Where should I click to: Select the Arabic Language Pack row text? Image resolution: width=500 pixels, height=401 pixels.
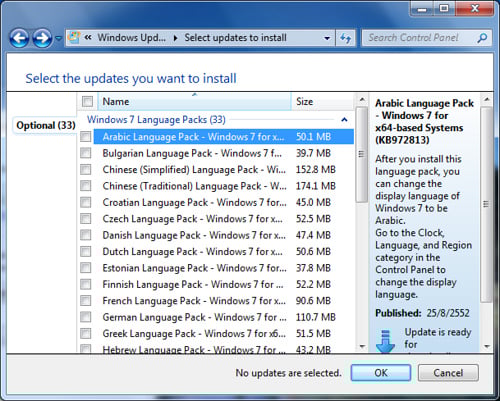pyautogui.click(x=193, y=137)
